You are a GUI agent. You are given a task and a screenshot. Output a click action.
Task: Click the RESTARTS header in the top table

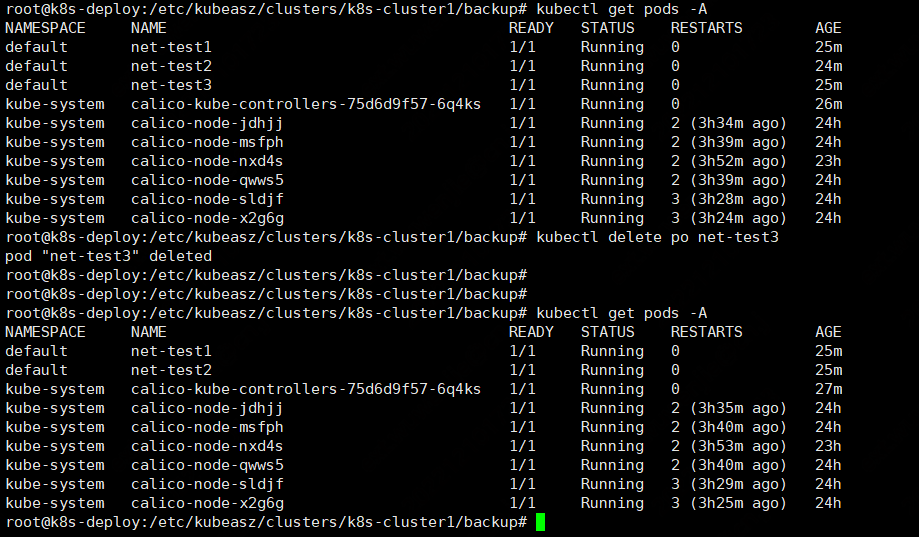point(706,28)
